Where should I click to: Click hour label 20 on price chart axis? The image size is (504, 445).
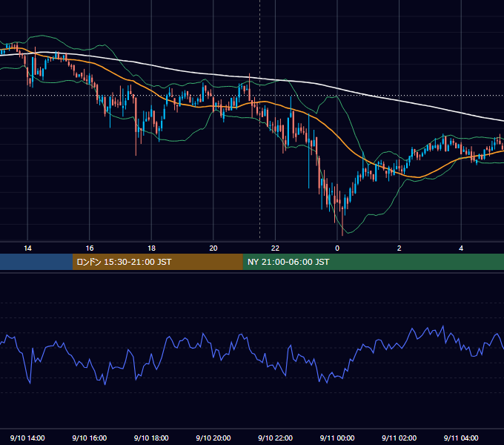213,248
